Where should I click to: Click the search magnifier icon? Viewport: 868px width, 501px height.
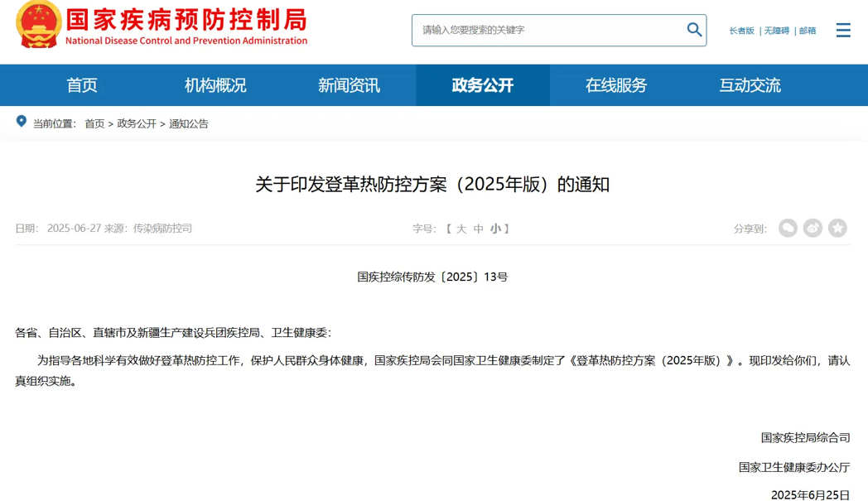pos(694,30)
